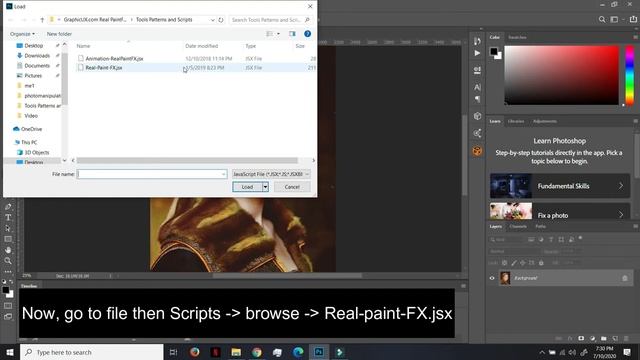The image size is (640, 360).
Task: Click the Background layer lock icon
Action: tap(624, 278)
